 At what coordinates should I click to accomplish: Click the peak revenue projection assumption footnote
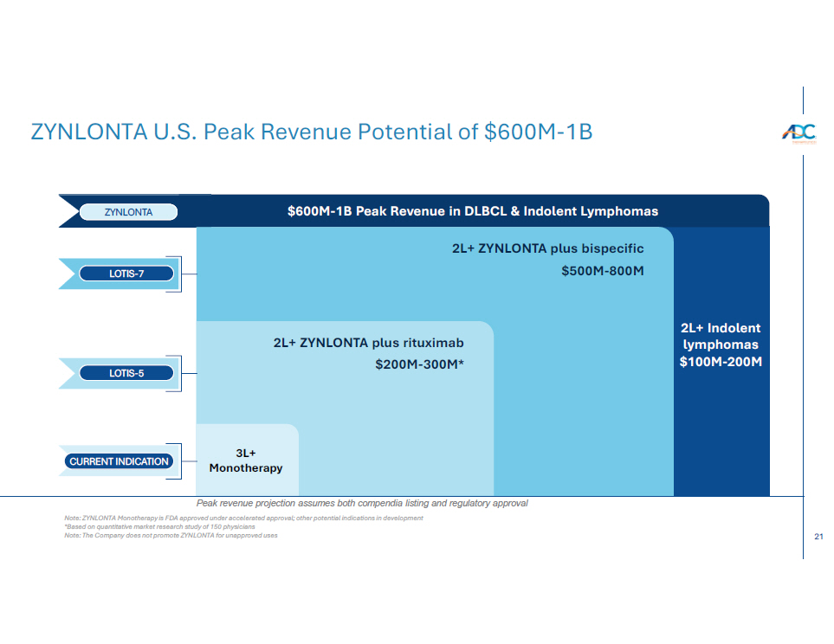pos(362,503)
